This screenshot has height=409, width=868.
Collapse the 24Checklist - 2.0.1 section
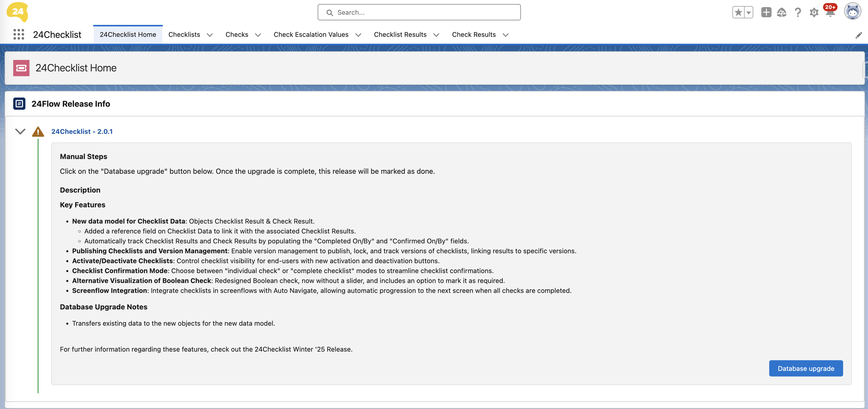click(x=20, y=132)
